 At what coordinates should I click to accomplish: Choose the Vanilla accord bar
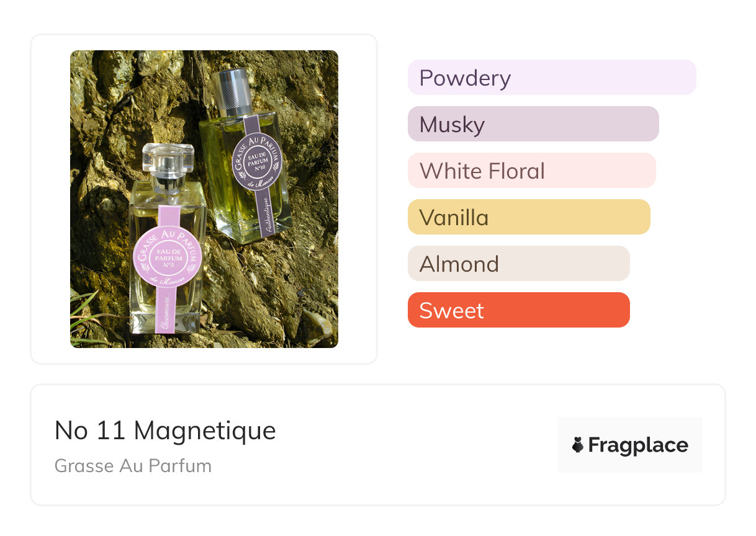click(x=528, y=217)
